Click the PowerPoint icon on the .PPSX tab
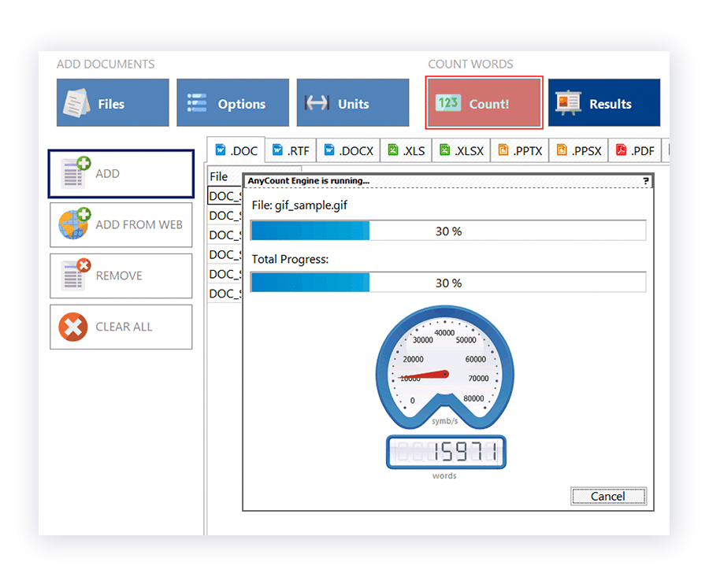Viewport: 709px width, 588px height. coord(562,150)
